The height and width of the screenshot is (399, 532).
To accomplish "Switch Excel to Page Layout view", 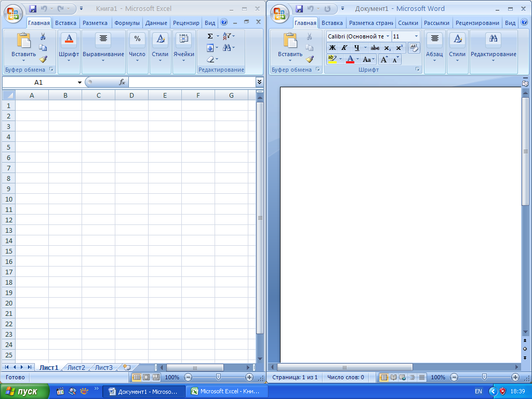I will point(146,377).
